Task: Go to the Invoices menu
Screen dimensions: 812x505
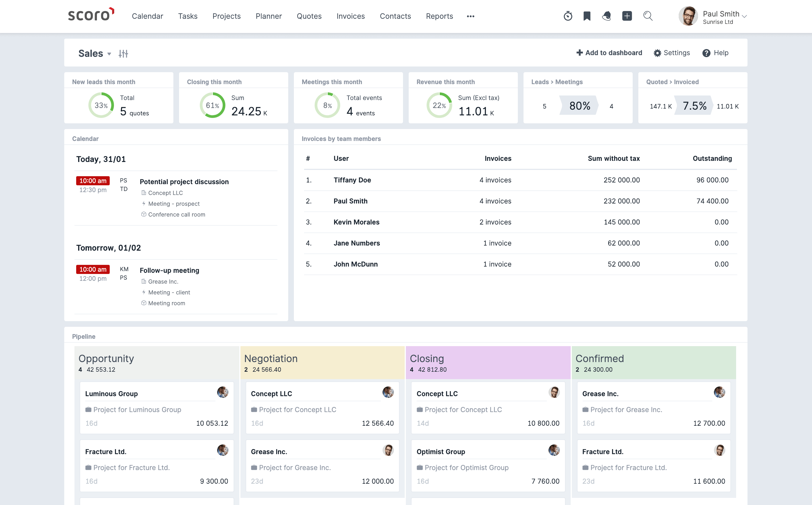Action: (x=350, y=16)
